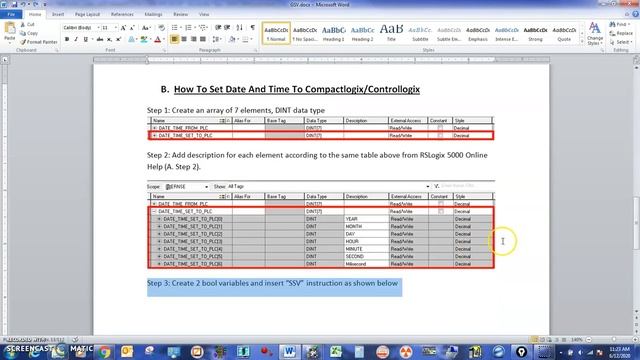Screen dimensions: 640x360
Task: Align text right
Action: coord(193,39)
